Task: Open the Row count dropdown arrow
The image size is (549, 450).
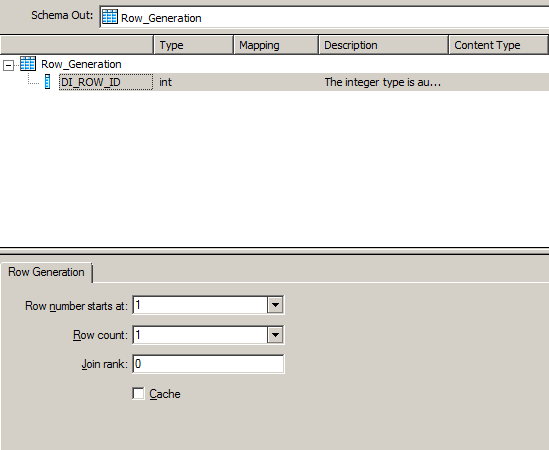Action: 275,335
